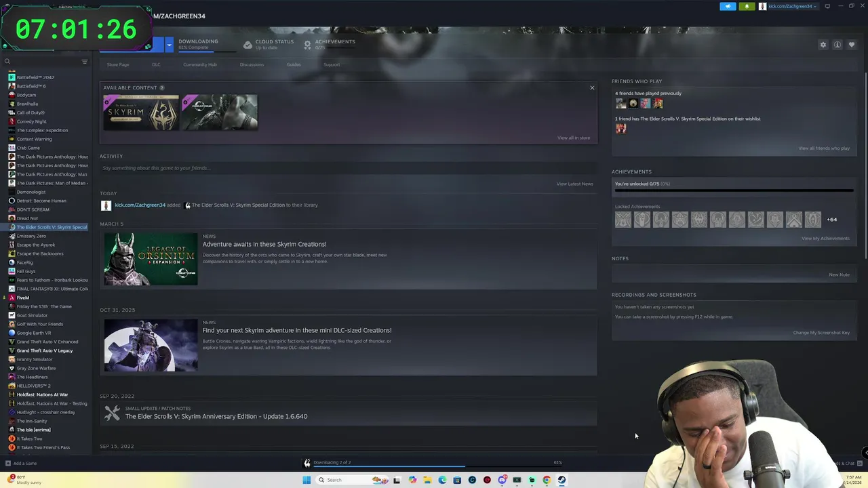Open the library search magnifier icon
Viewport: 868px width, 488px height.
7,62
